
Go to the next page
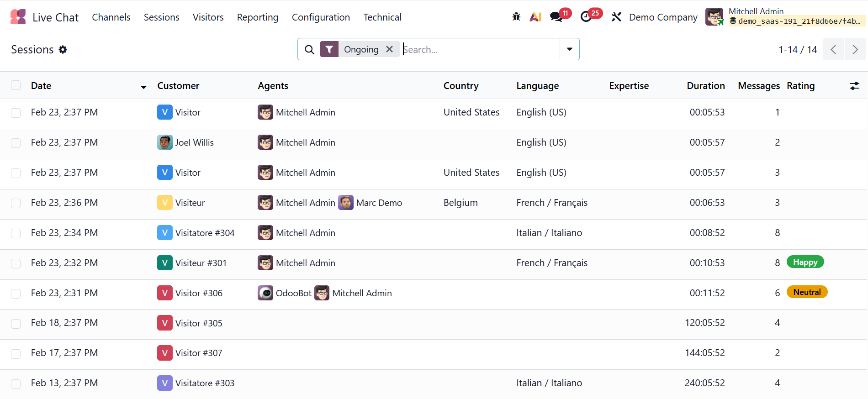855,49
